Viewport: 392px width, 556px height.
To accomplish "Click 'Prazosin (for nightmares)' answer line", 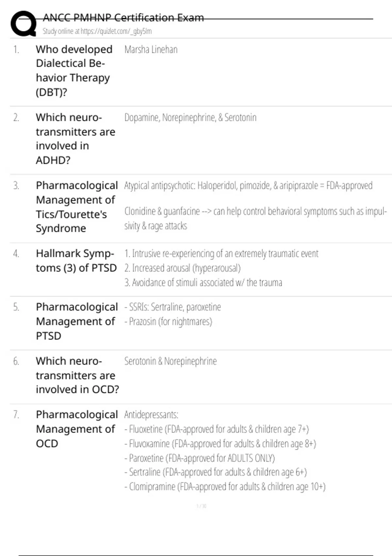I will point(168,322).
